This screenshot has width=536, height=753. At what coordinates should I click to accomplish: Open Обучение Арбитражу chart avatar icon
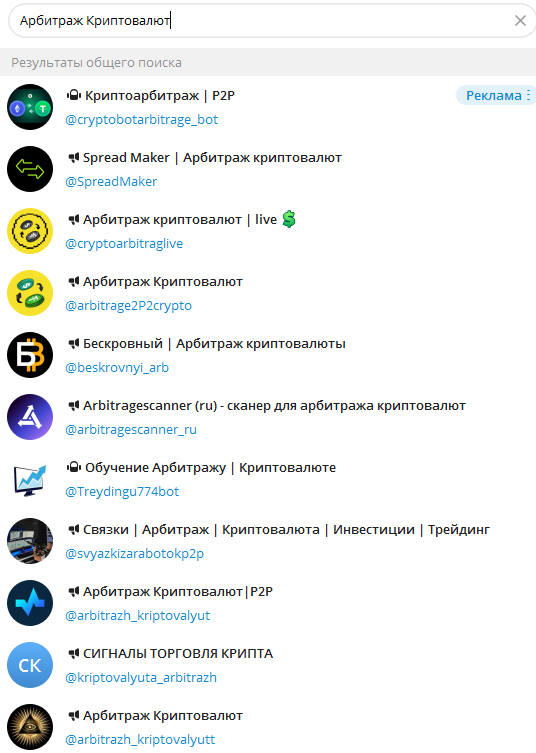(x=30, y=479)
